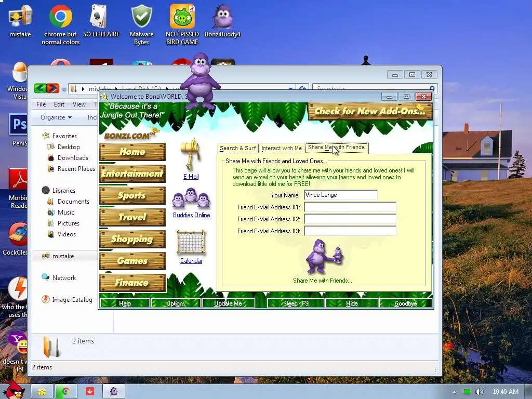532x399 pixels.
Task: Open the Photoshop Ps desktop icon
Action: pyautogui.click(x=18, y=130)
